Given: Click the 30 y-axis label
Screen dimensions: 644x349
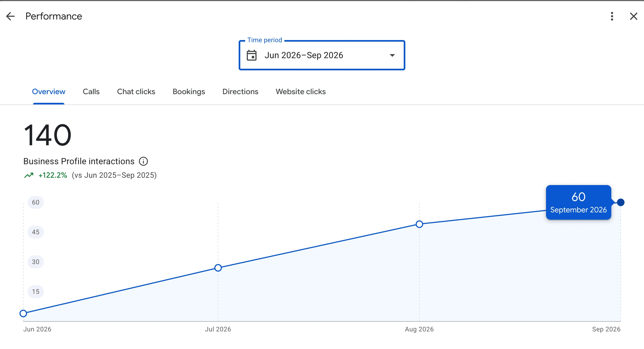Looking at the screenshot, I should click(36, 262).
